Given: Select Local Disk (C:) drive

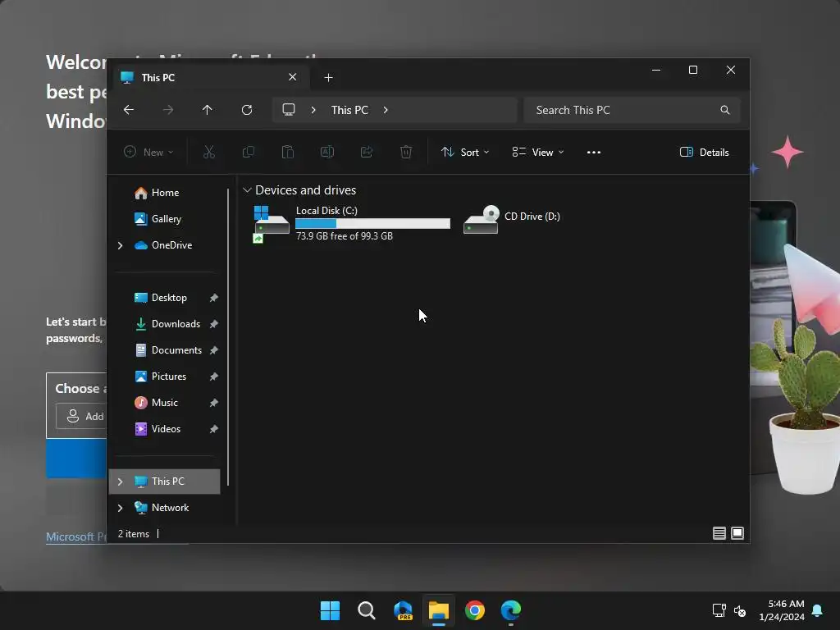Looking at the screenshot, I should 351,223.
